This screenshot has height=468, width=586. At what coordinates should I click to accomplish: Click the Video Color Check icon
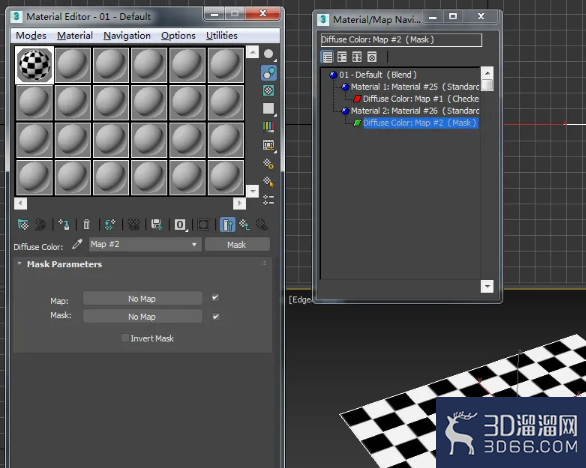[268, 126]
